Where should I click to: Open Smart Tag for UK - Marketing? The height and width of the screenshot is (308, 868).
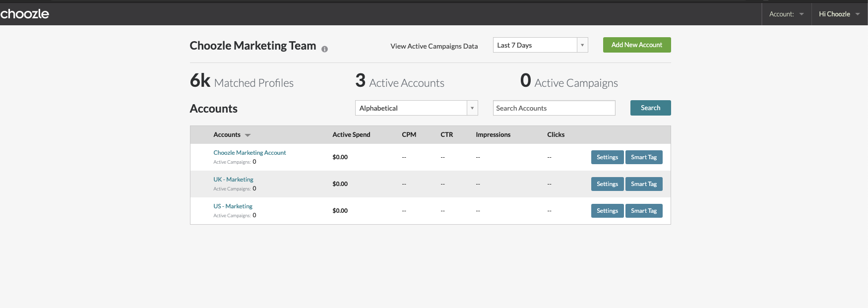644,184
